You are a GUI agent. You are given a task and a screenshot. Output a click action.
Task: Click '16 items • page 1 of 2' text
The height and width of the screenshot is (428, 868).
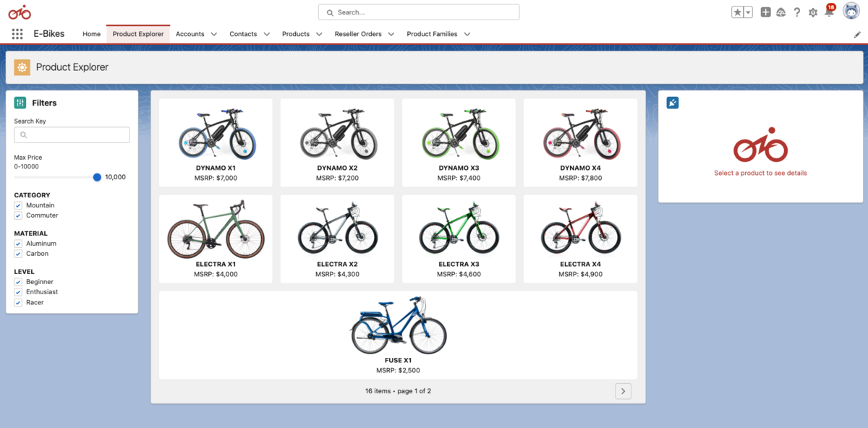pyautogui.click(x=398, y=391)
